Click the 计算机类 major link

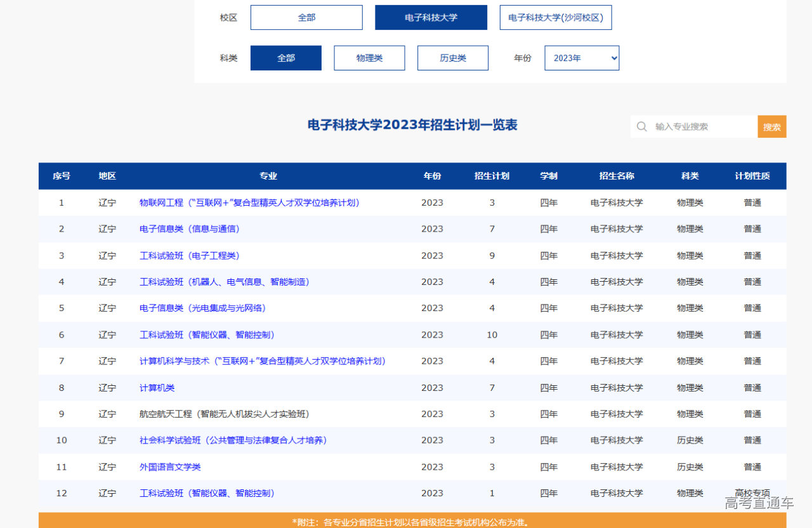pos(156,387)
